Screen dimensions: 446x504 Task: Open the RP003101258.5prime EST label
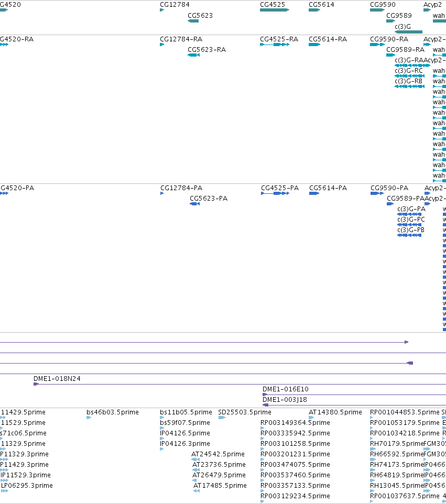click(295, 443)
